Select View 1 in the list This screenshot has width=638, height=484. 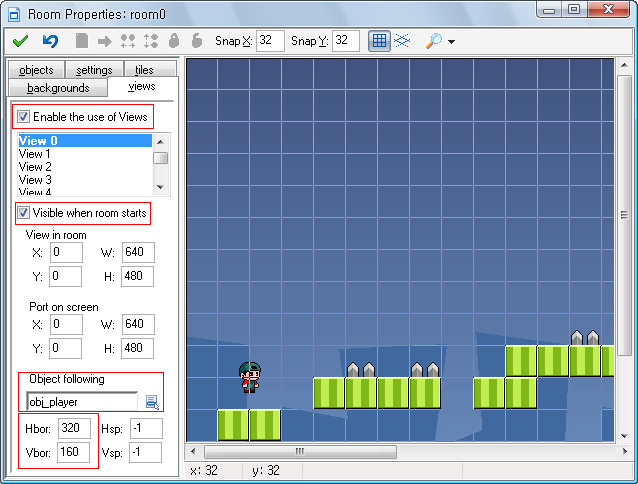(x=85, y=154)
